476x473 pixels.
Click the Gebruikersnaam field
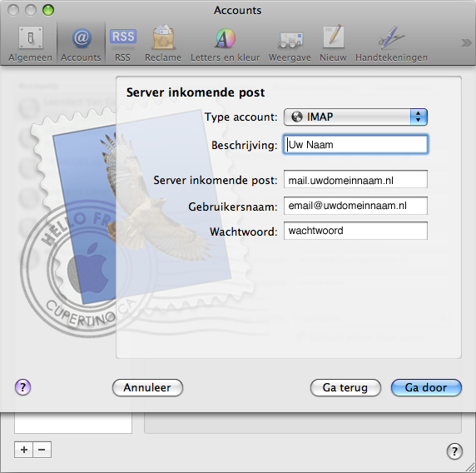355,206
